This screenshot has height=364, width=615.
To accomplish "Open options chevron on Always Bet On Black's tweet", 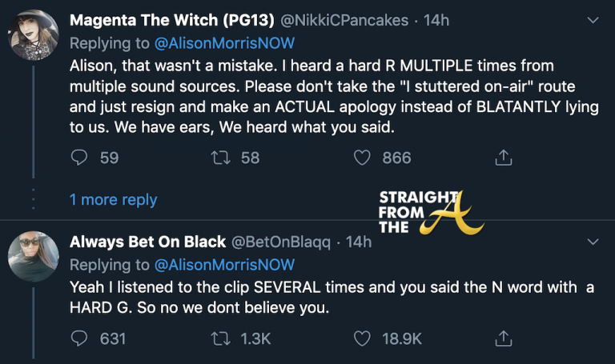I will click(593, 242).
